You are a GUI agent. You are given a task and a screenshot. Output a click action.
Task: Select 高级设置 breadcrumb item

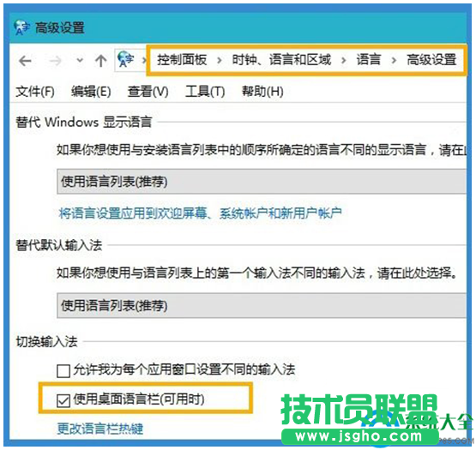pyautogui.click(x=431, y=59)
